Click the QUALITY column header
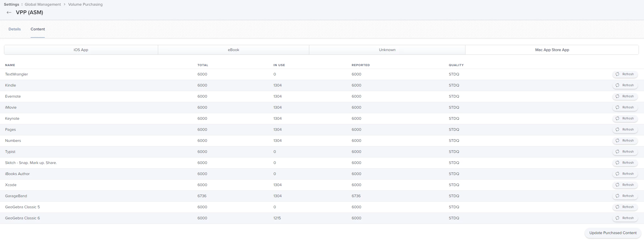 pyautogui.click(x=456, y=65)
